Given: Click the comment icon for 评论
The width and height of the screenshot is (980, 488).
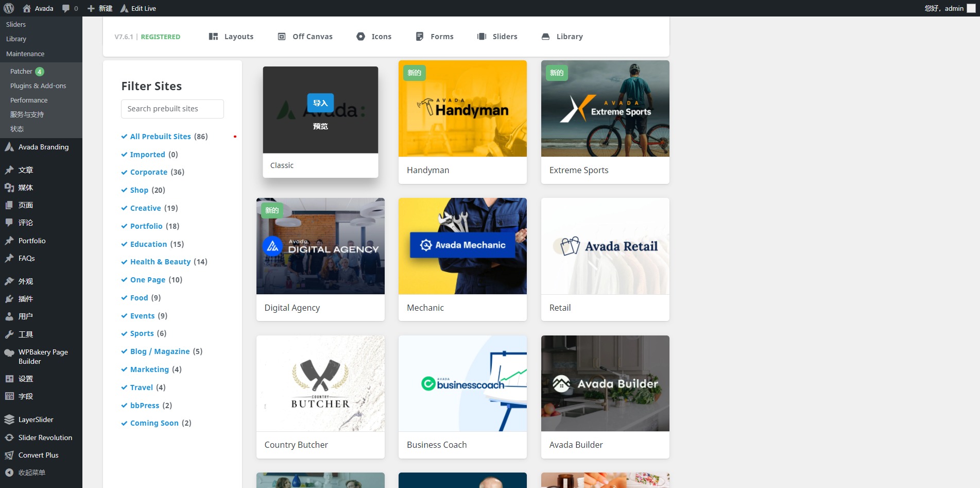Looking at the screenshot, I should coord(9,223).
